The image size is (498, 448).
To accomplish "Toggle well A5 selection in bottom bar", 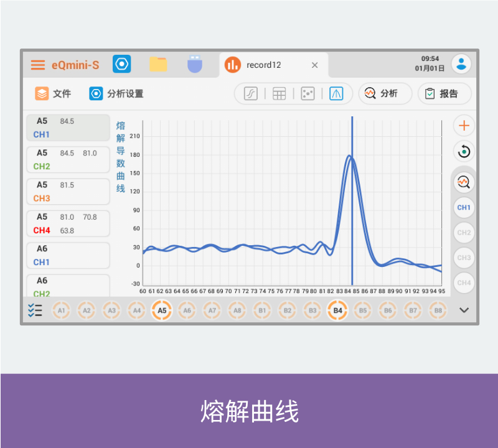I will point(162,310).
